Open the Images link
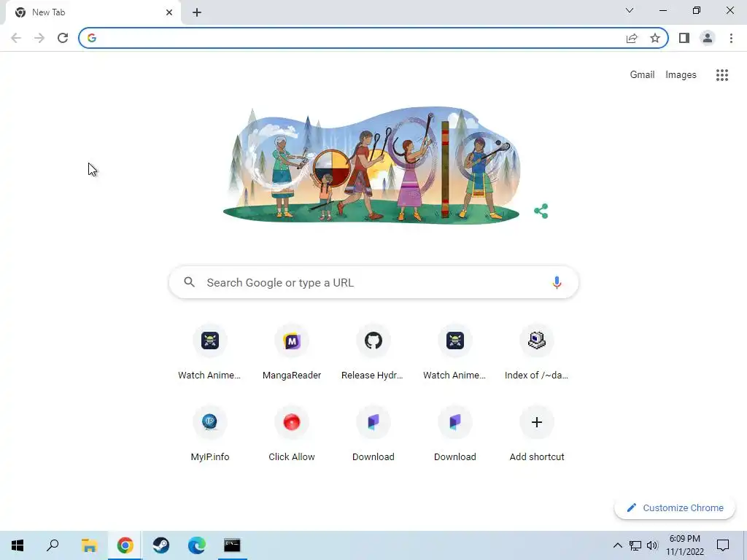The width and height of the screenshot is (747, 560). click(x=681, y=75)
